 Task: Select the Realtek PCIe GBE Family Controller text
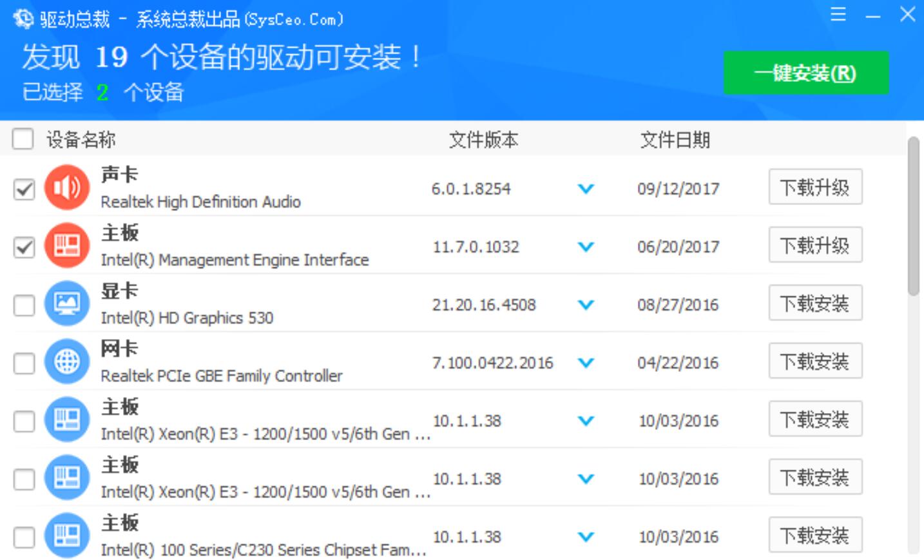click(x=222, y=376)
